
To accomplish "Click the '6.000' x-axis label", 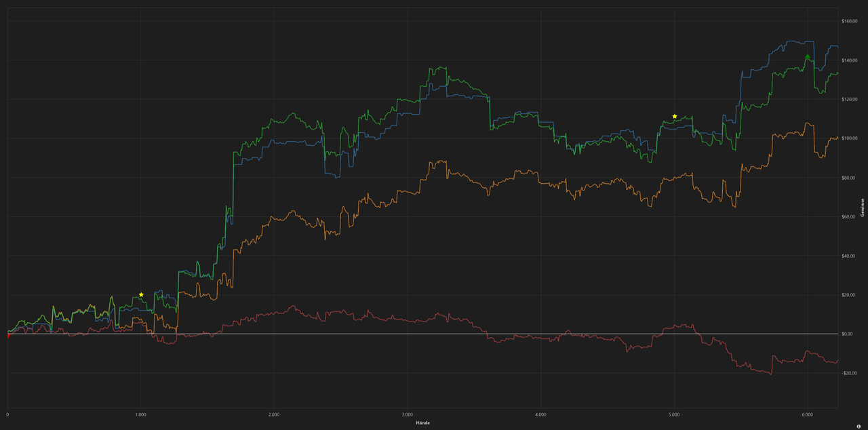I will pos(807,414).
